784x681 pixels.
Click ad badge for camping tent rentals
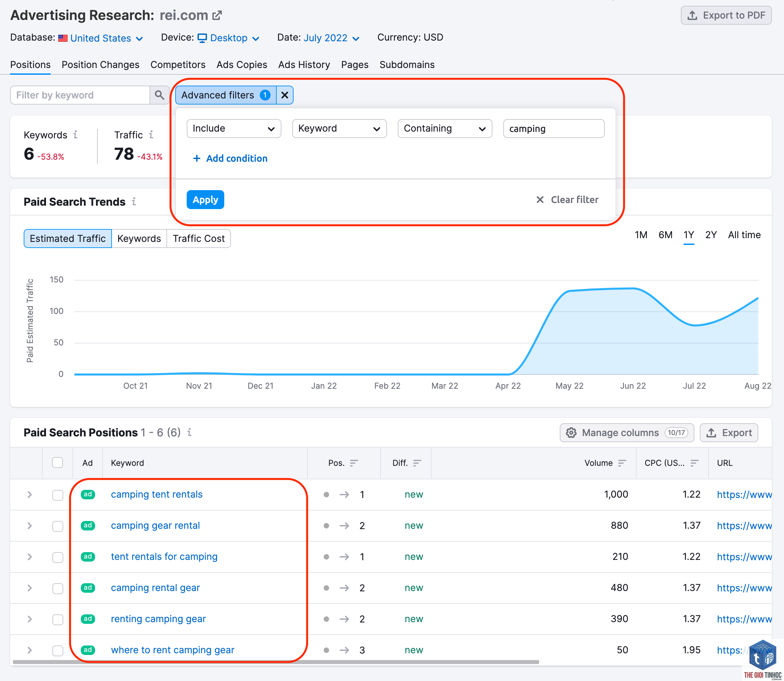(x=88, y=494)
